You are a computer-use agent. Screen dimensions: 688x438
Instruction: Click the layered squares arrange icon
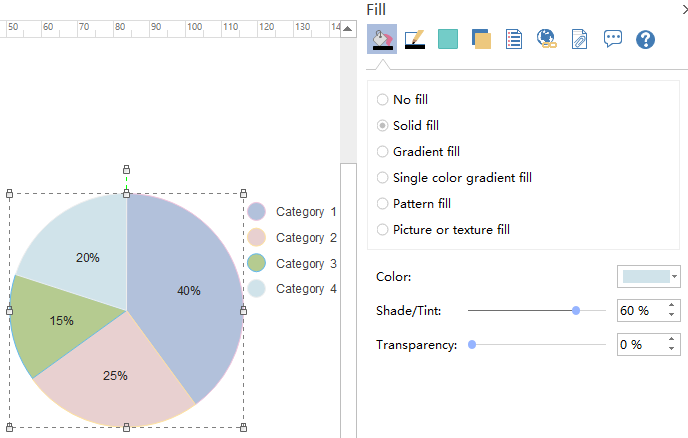click(x=481, y=40)
